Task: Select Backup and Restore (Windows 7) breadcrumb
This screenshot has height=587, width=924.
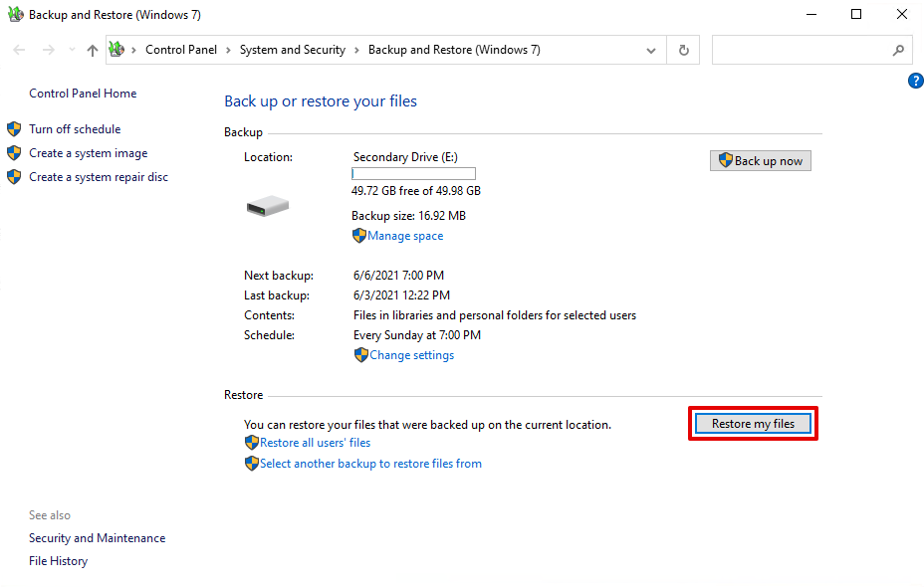Action: 454,50
